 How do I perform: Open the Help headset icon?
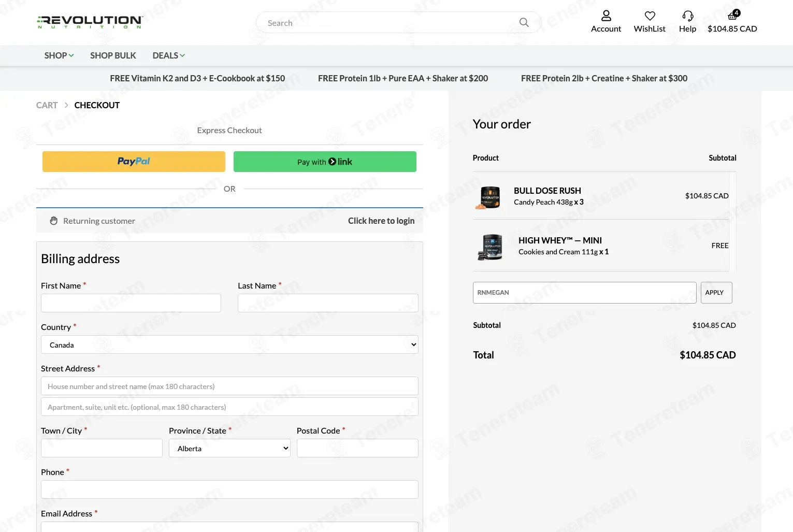tap(688, 16)
